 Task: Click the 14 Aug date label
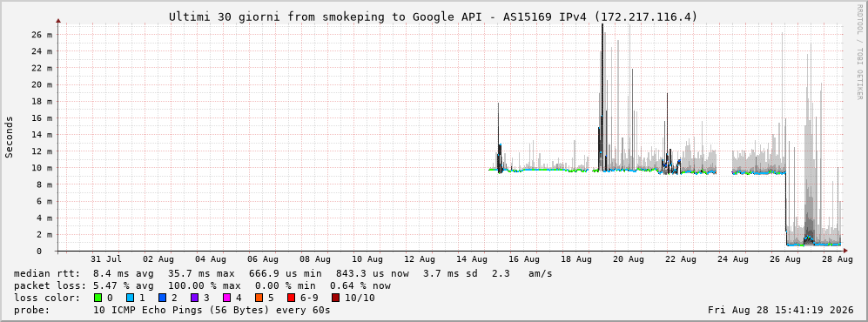pos(472,259)
